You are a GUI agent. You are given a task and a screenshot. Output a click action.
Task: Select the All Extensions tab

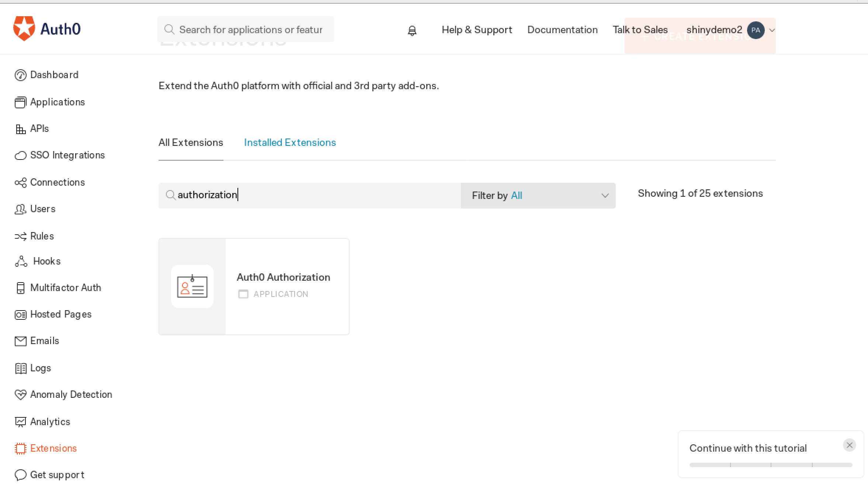coord(191,143)
